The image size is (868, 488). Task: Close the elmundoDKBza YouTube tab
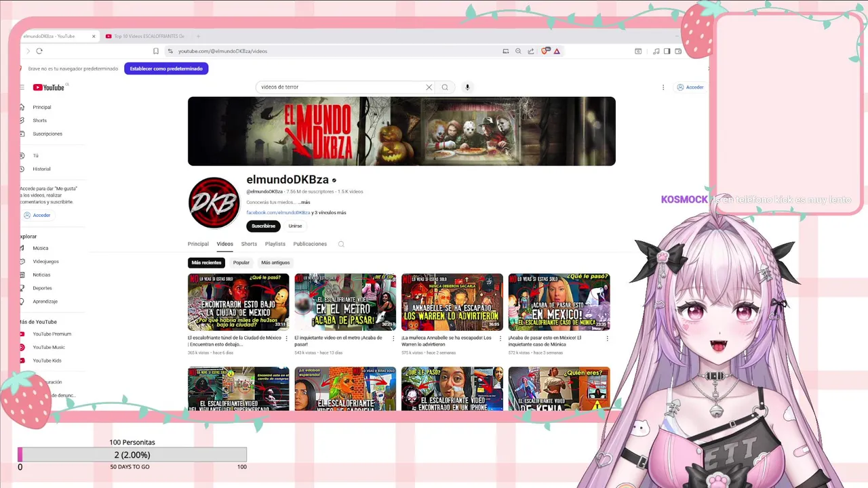click(x=94, y=36)
